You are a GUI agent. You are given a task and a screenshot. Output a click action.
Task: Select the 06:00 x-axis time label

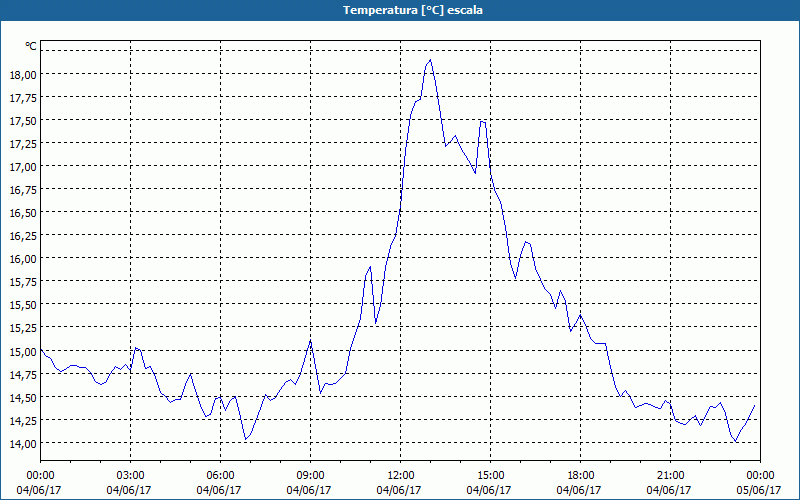(220, 476)
